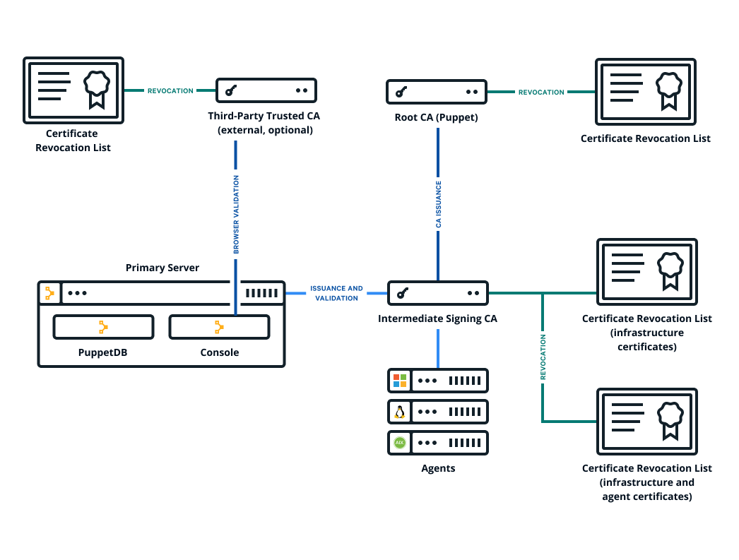The width and height of the screenshot is (739, 560).
Task: Click the green AIX agent icon
Action: pos(400,443)
